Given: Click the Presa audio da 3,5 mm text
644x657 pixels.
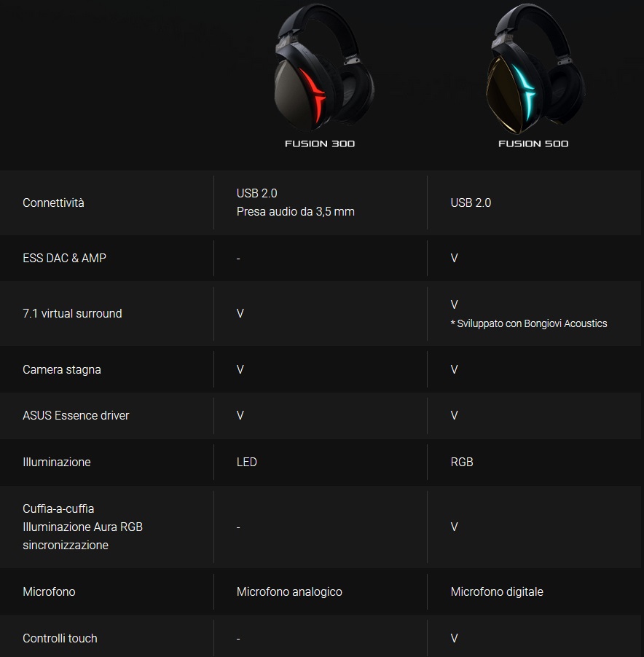Looking at the screenshot, I should [x=296, y=212].
